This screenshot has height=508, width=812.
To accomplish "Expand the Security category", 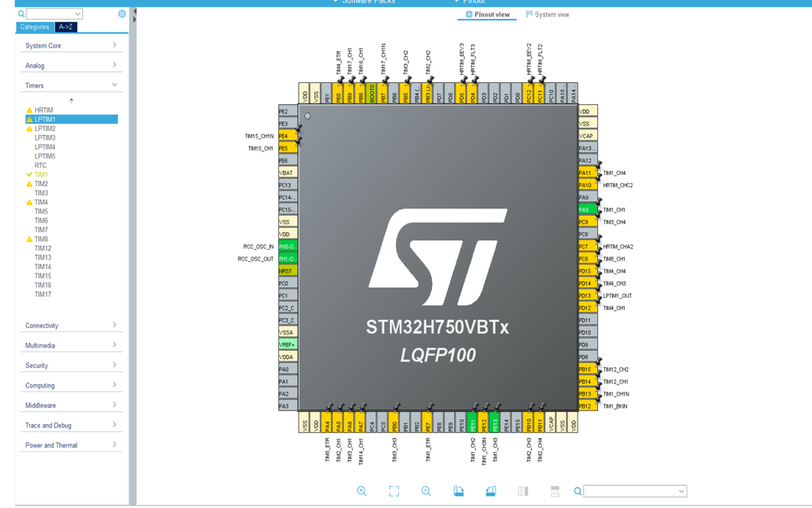I will (x=72, y=366).
